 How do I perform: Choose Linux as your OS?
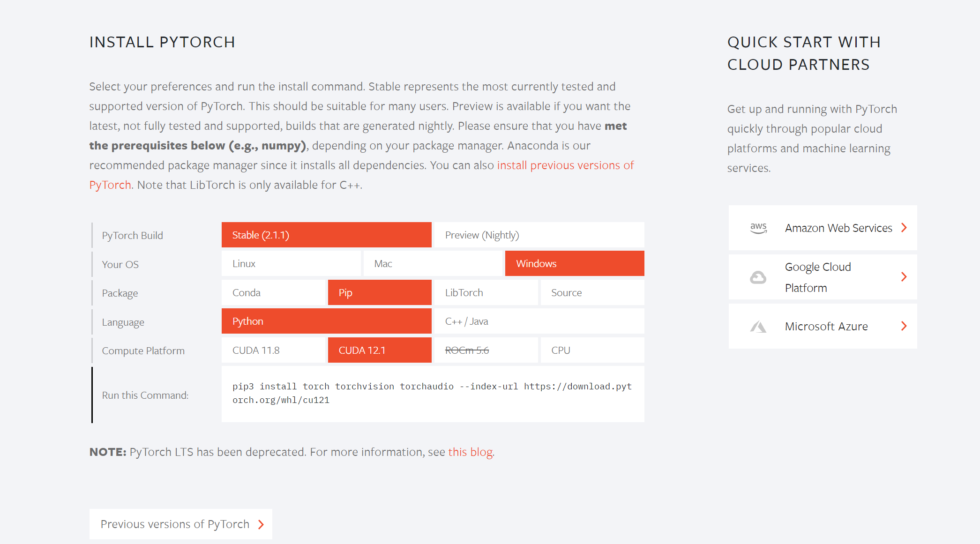291,263
